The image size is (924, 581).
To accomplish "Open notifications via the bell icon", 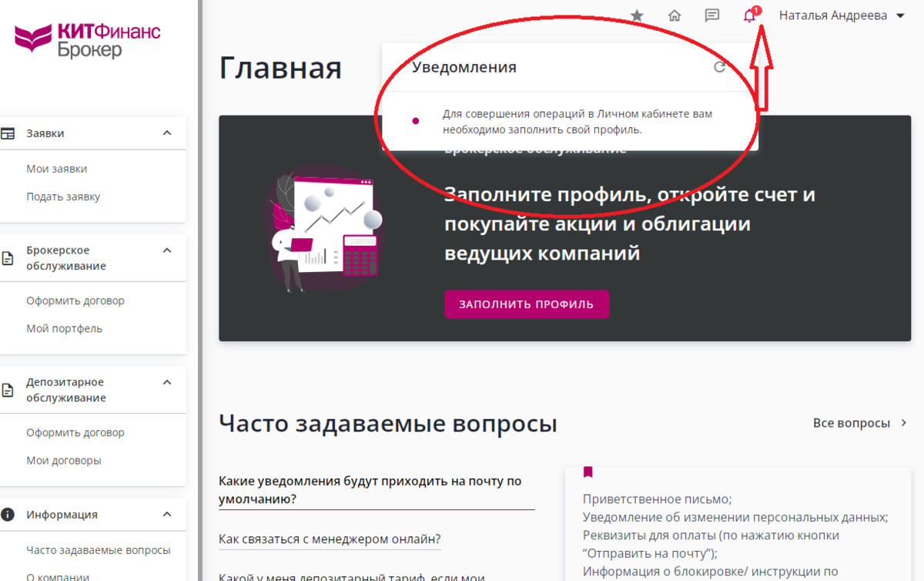I will (x=749, y=15).
